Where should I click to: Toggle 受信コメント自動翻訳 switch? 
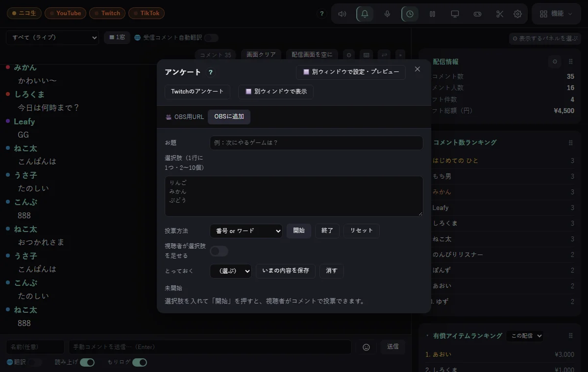point(211,38)
